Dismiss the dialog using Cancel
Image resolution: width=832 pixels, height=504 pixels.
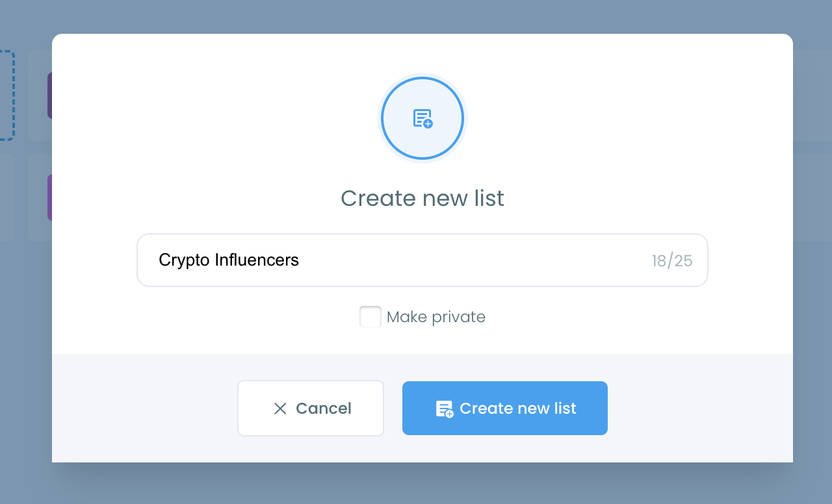[x=310, y=408]
